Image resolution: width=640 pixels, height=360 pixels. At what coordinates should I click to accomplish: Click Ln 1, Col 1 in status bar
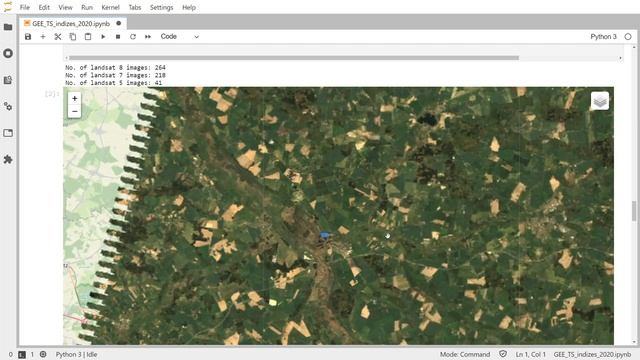pos(531,354)
